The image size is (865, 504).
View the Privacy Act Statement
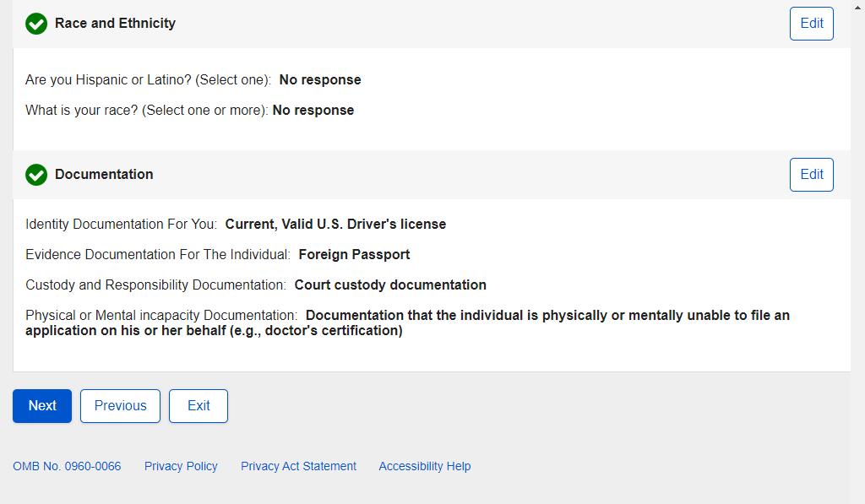pyautogui.click(x=298, y=466)
